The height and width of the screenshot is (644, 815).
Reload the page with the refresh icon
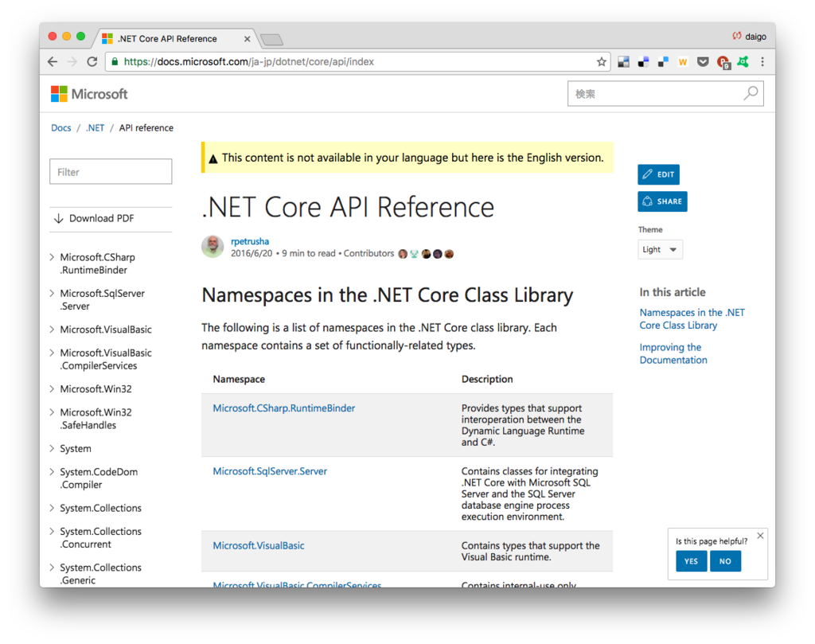92,62
